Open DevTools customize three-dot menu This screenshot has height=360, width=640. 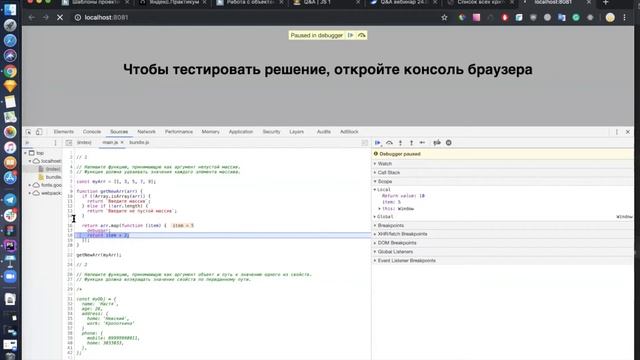pos(617,132)
